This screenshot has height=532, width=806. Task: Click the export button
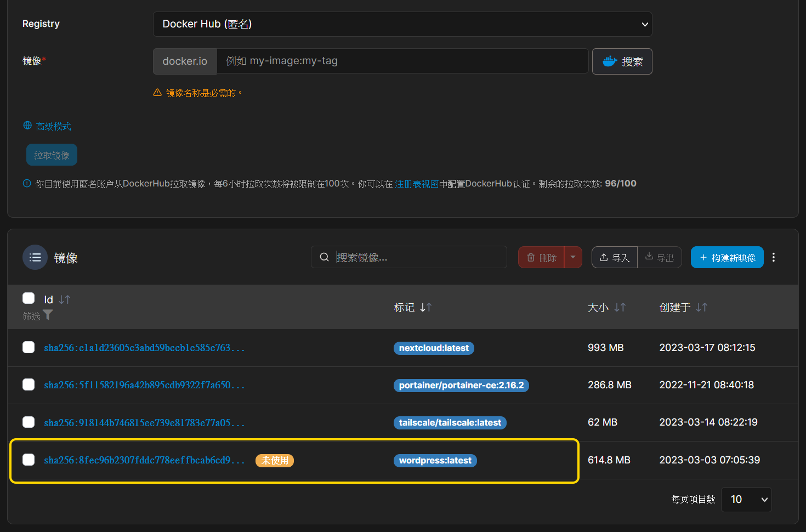[x=660, y=257]
